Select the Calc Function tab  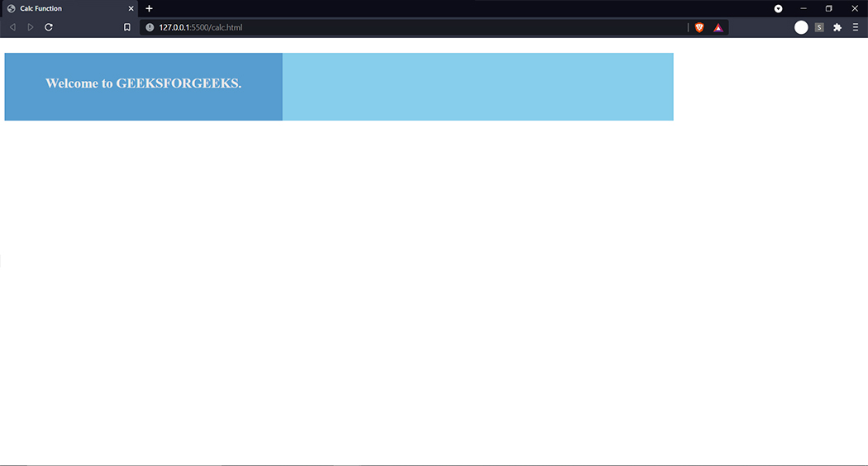click(x=69, y=9)
